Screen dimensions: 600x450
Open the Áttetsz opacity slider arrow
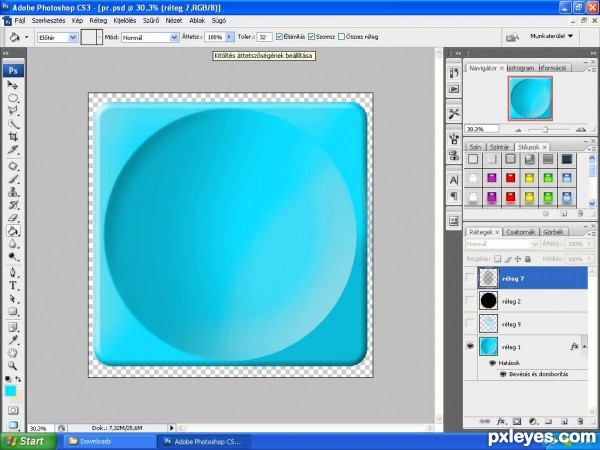[x=229, y=37]
